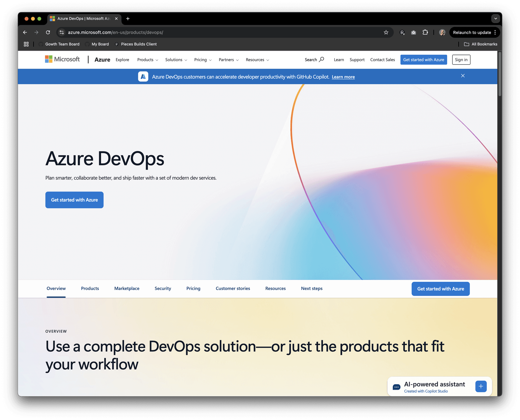Click the page vertical scrollbar

(500, 74)
